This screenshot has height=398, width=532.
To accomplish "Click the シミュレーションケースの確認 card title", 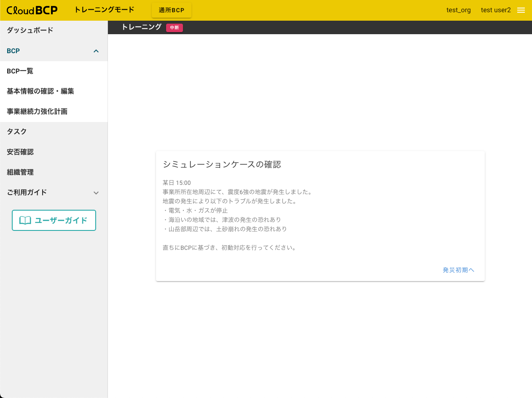I will pyautogui.click(x=222, y=165).
